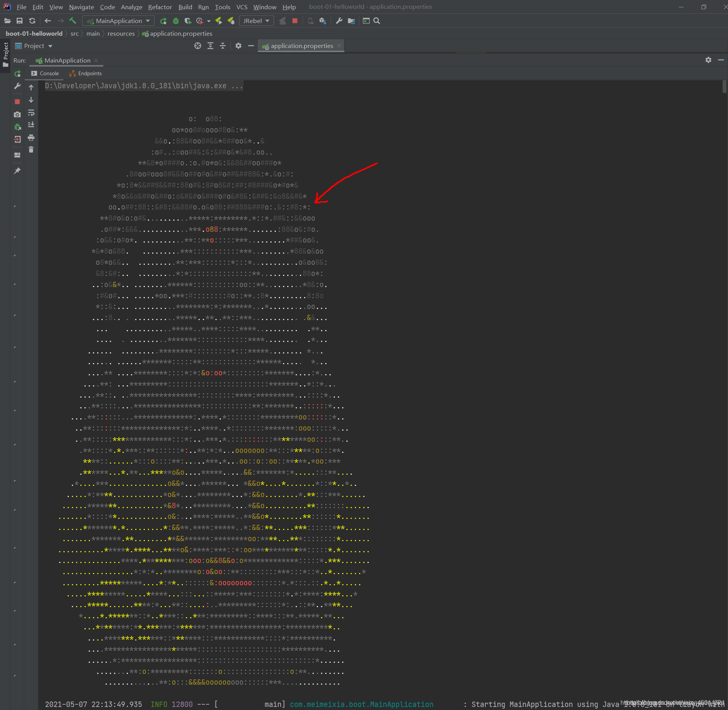Click the Reload All from Disk icon
The width and height of the screenshot is (728, 710).
[x=32, y=21]
